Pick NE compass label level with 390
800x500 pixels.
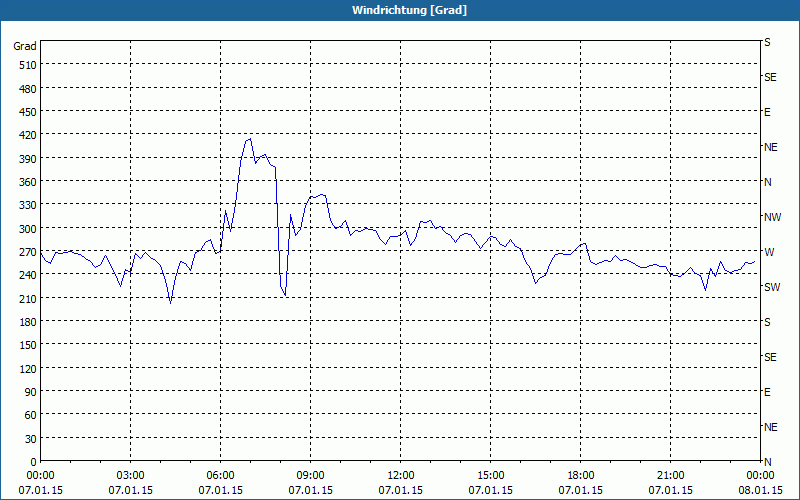(771, 147)
